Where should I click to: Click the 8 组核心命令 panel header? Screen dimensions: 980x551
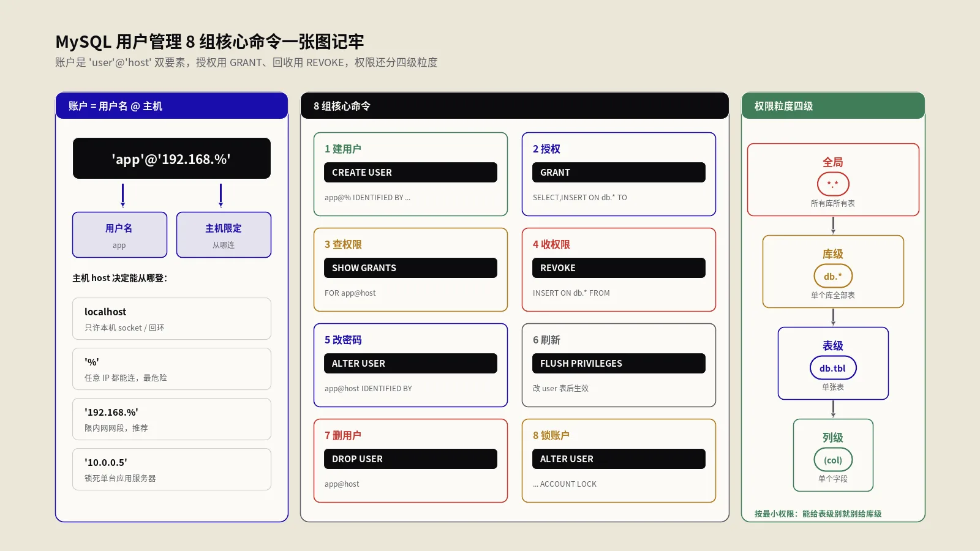(x=514, y=106)
